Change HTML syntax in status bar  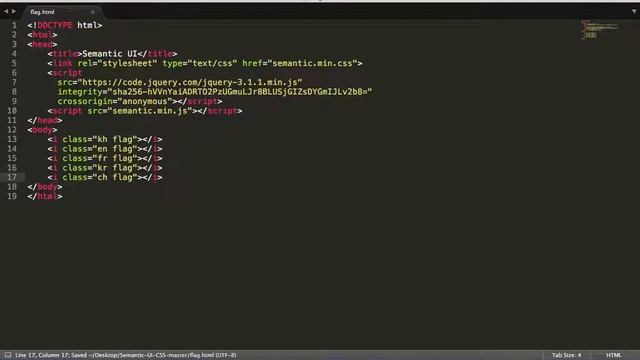pyautogui.click(x=613, y=355)
